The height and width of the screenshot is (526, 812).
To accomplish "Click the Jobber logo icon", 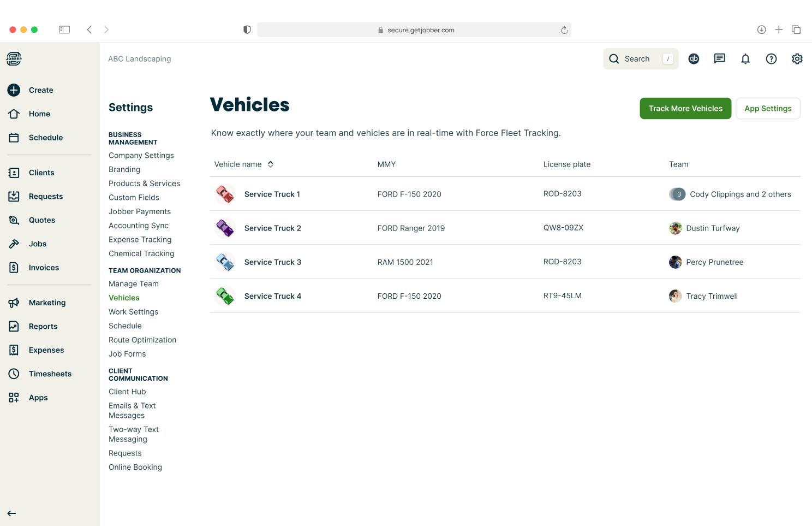I will coord(14,58).
